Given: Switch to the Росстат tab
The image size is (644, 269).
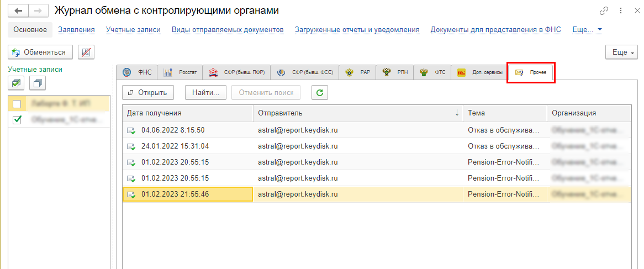Looking at the screenshot, I should pyautogui.click(x=180, y=72).
